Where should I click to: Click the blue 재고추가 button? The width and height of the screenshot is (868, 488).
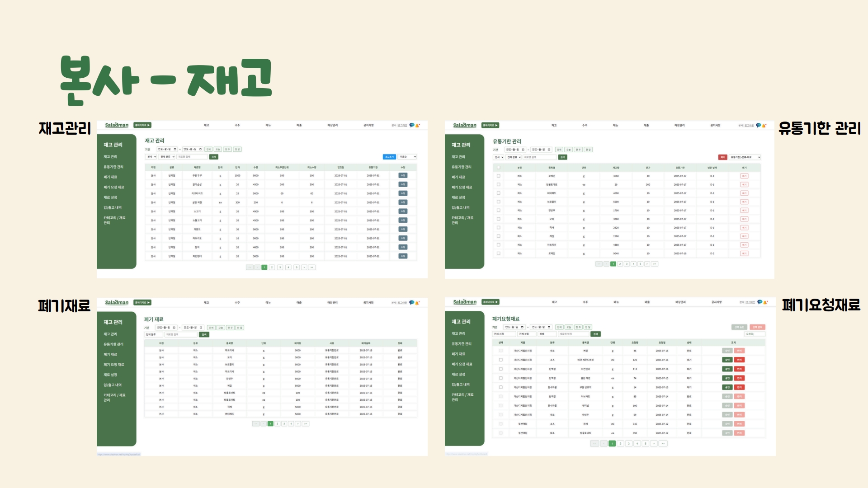(x=389, y=157)
